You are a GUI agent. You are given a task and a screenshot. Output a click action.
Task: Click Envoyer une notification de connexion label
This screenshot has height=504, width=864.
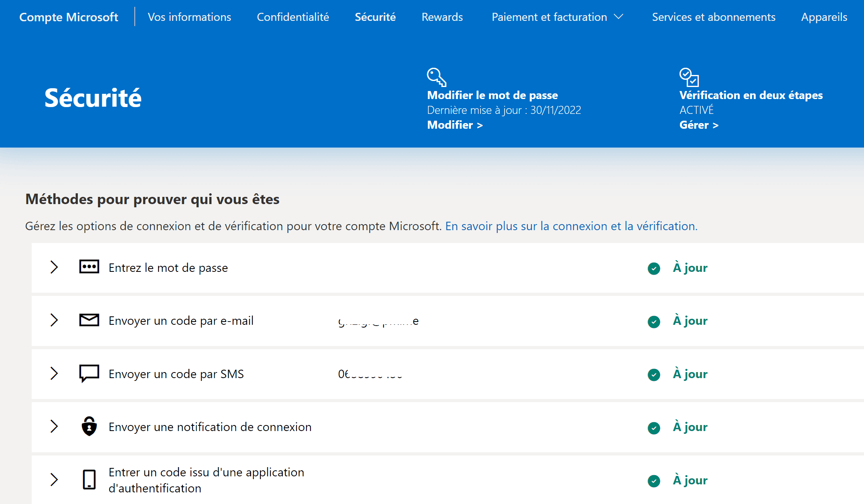(210, 427)
